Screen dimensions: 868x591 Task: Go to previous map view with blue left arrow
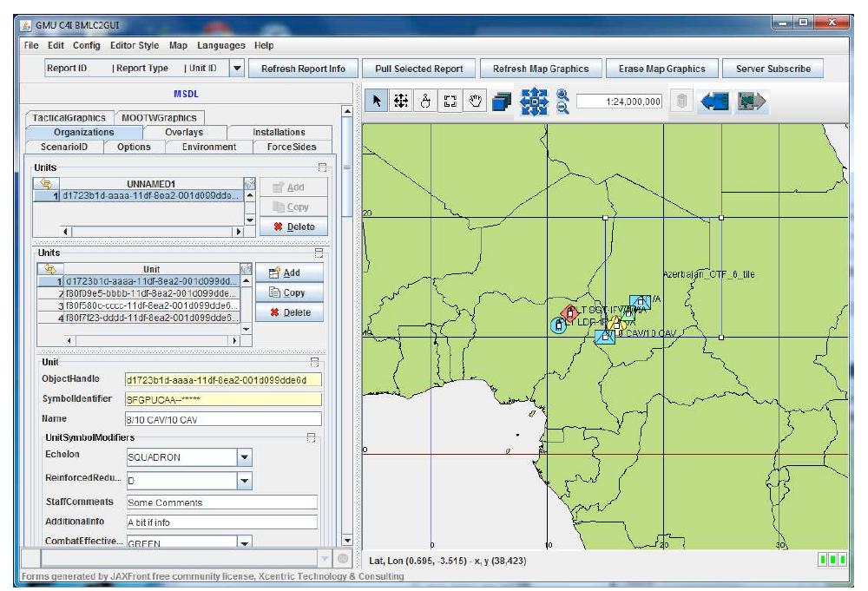[x=714, y=102]
